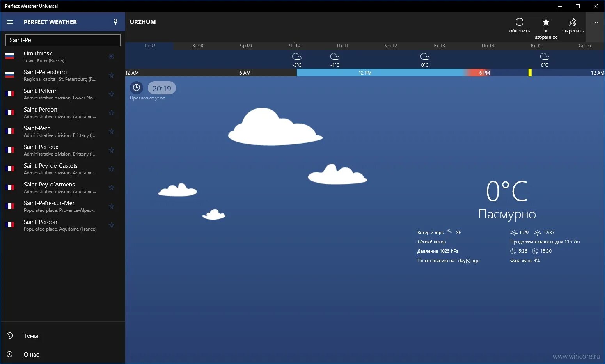Pin the sidebar using the pin icon
The height and width of the screenshot is (364, 605).
click(x=115, y=22)
